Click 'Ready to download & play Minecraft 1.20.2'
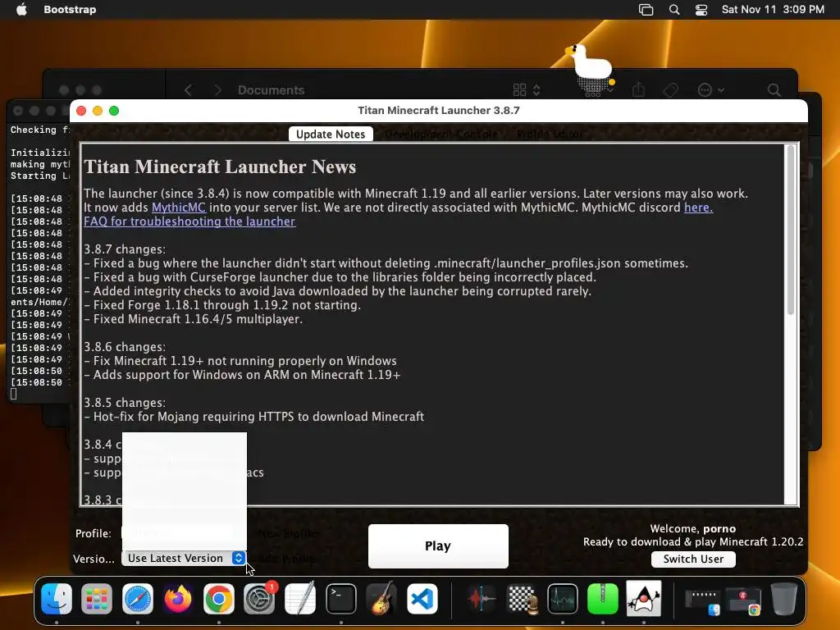Viewport: 840px width, 630px height. click(x=693, y=541)
